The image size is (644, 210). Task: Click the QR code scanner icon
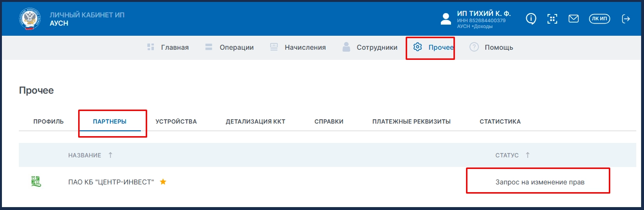pyautogui.click(x=552, y=19)
